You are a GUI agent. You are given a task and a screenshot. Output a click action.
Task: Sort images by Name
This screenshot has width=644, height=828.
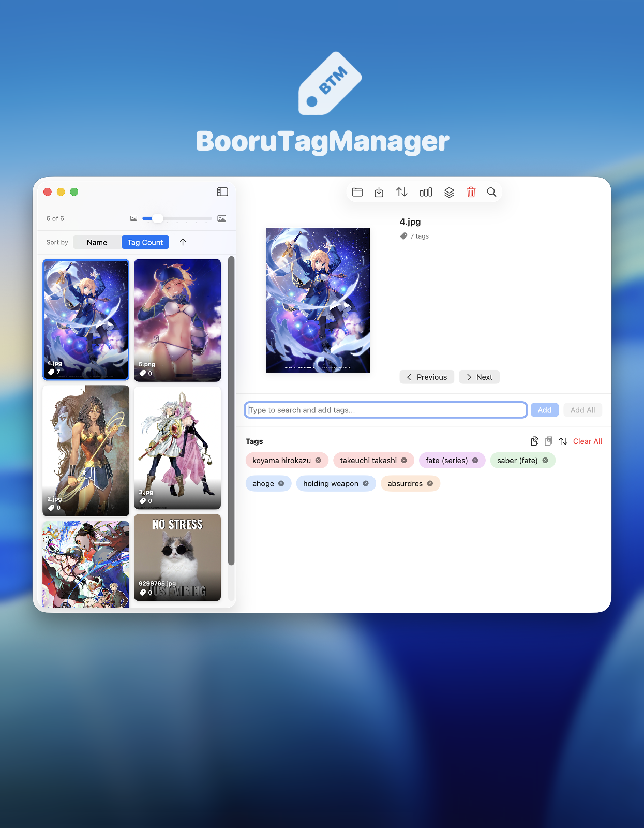tap(97, 242)
